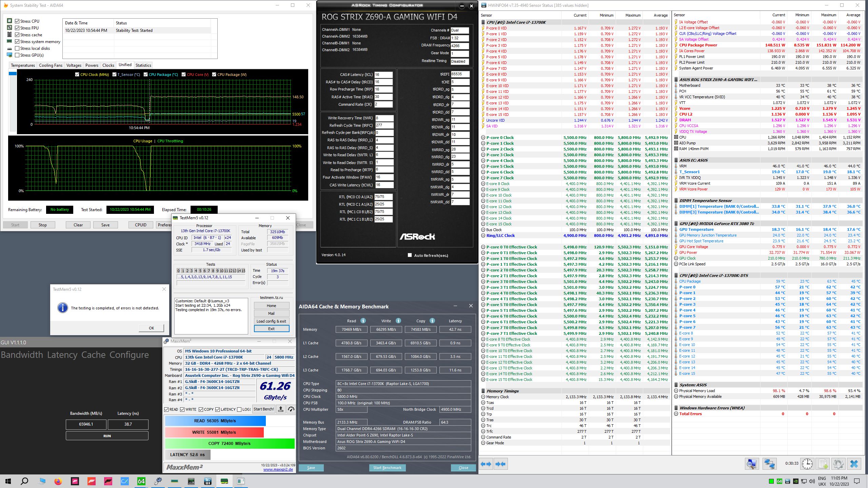Click Exit button in TestMem5
The height and width of the screenshot is (488, 868).
click(271, 329)
